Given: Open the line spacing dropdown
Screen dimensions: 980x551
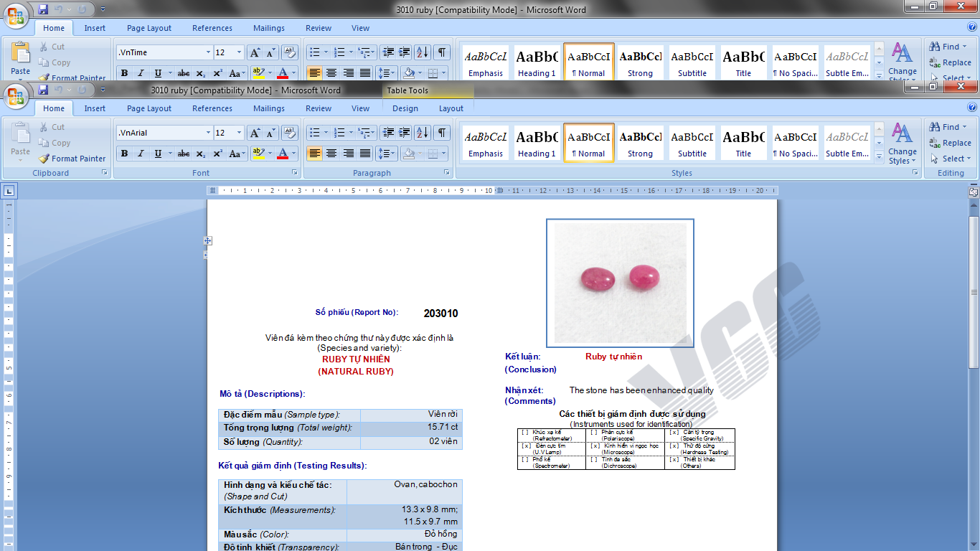Looking at the screenshot, I should tap(388, 154).
